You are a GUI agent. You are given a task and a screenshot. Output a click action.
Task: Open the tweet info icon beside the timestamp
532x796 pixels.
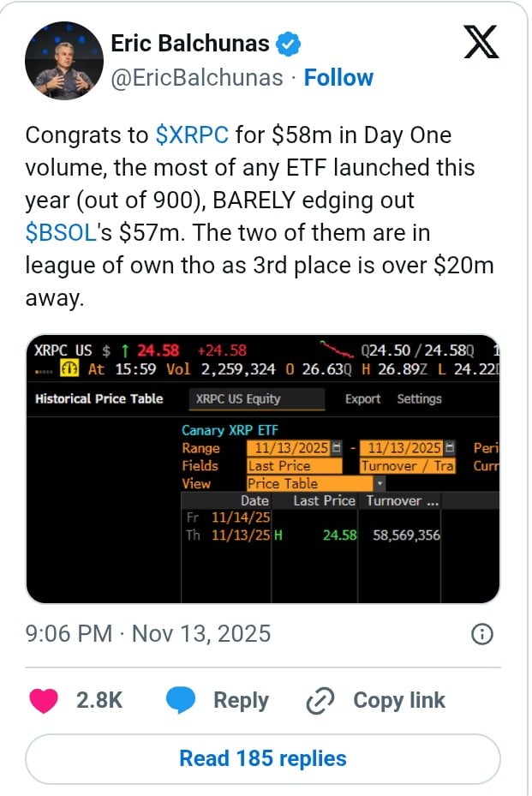point(482,634)
